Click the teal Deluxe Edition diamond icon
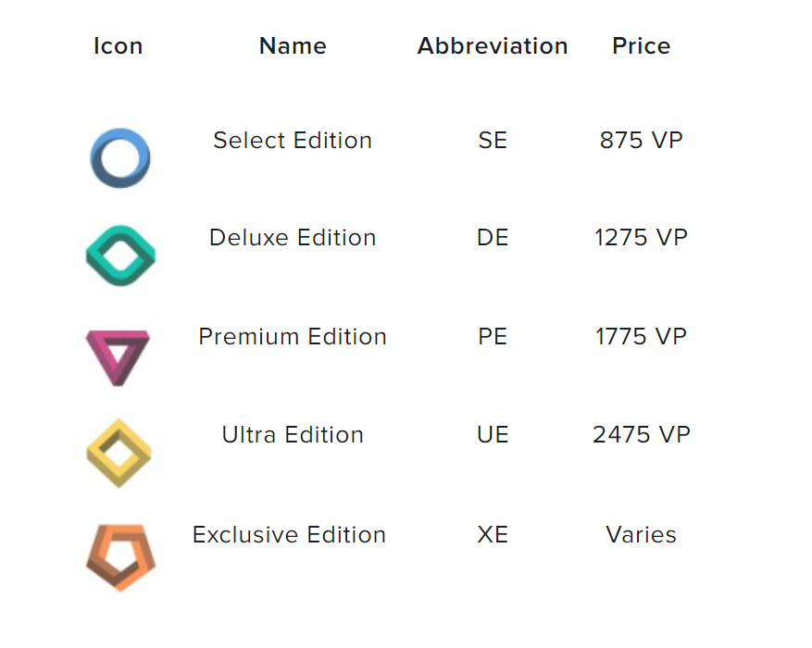 pyautogui.click(x=120, y=255)
